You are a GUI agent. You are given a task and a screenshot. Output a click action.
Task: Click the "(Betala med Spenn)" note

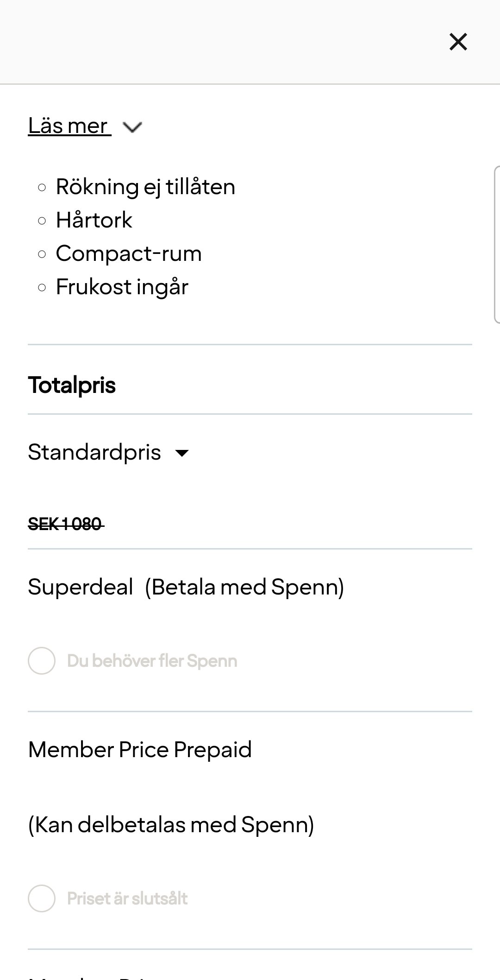click(x=244, y=587)
